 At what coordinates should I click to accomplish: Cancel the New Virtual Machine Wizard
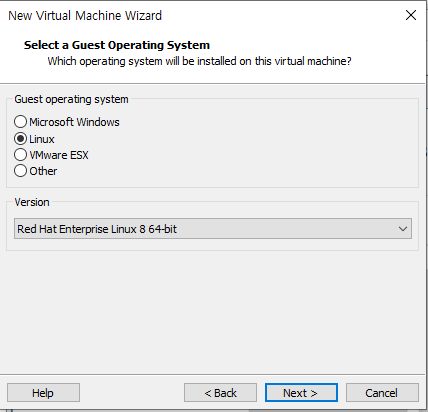[382, 393]
